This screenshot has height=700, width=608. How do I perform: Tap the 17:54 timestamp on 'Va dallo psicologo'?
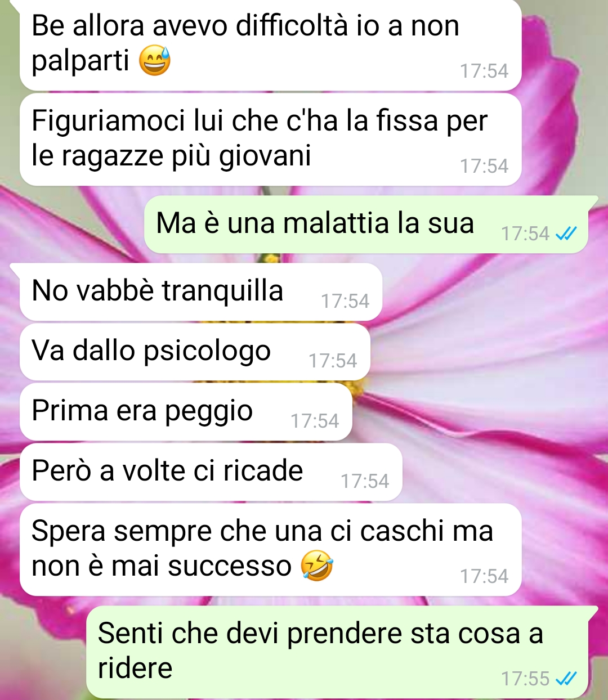point(333,361)
